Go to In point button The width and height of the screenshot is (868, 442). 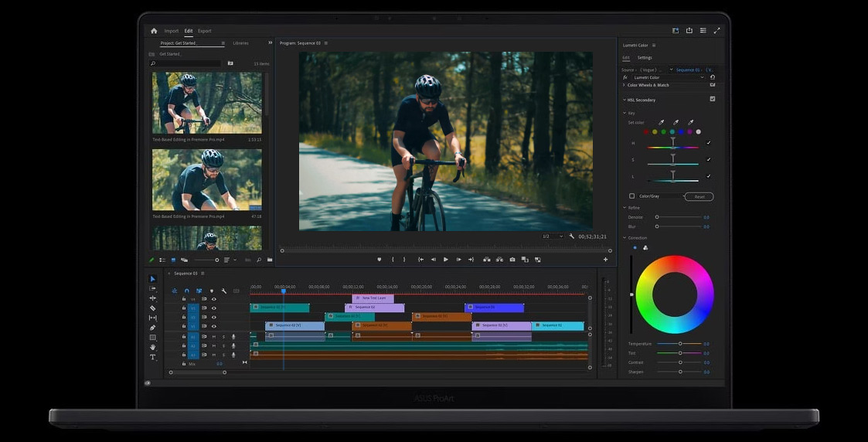tap(420, 260)
